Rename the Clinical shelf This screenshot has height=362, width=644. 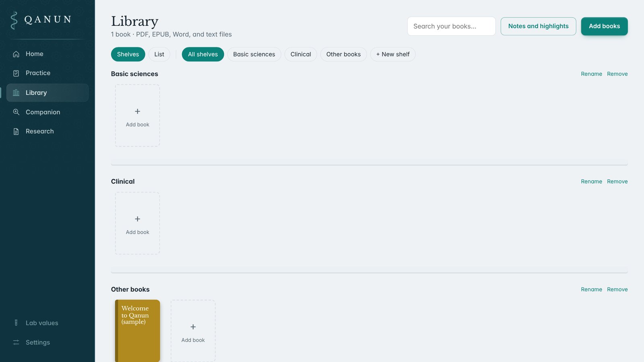(x=591, y=182)
